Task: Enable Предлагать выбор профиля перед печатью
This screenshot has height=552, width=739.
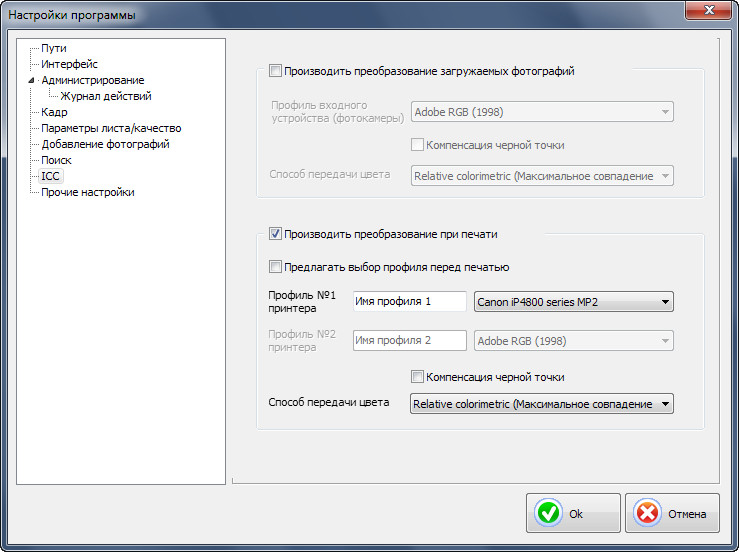Action: tap(275, 267)
